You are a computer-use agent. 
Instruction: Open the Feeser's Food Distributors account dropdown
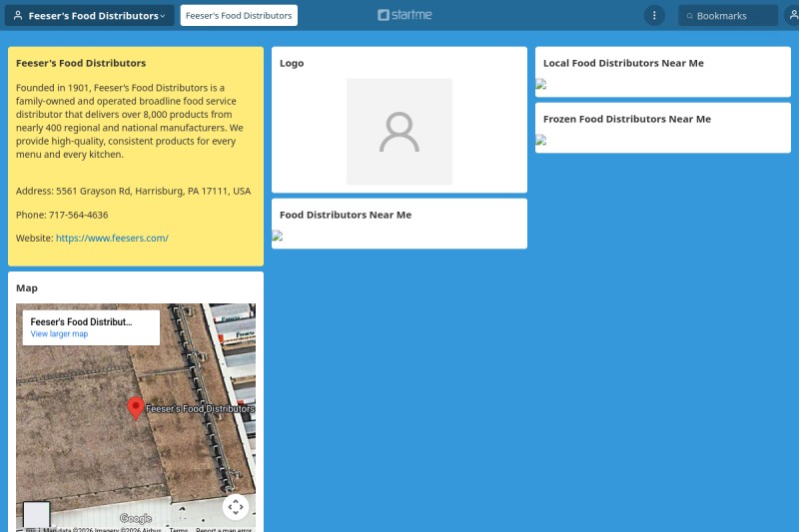[x=90, y=16]
